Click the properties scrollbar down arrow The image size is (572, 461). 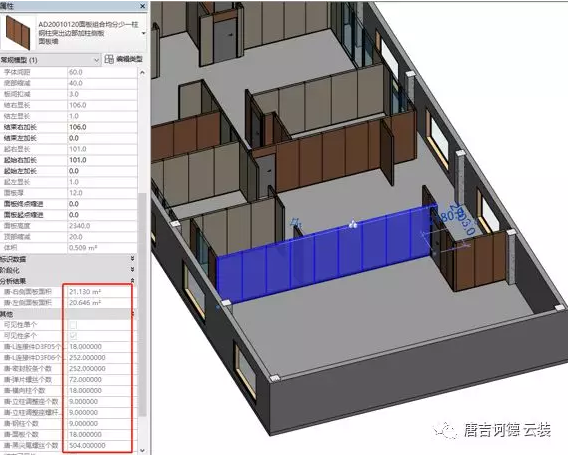[142, 451]
